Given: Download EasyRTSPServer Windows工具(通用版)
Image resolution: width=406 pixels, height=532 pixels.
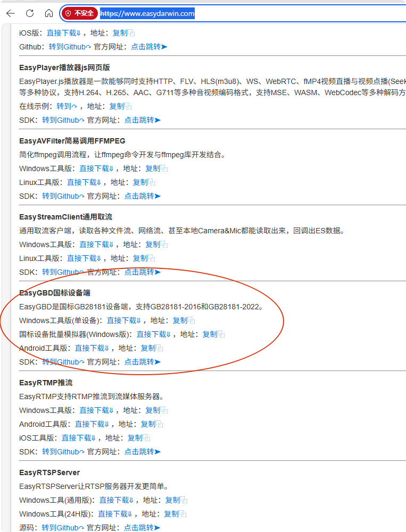Looking at the screenshot, I should pos(116,500).
